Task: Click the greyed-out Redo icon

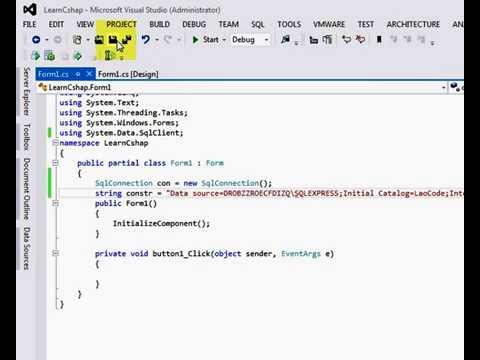Action: pos(168,40)
